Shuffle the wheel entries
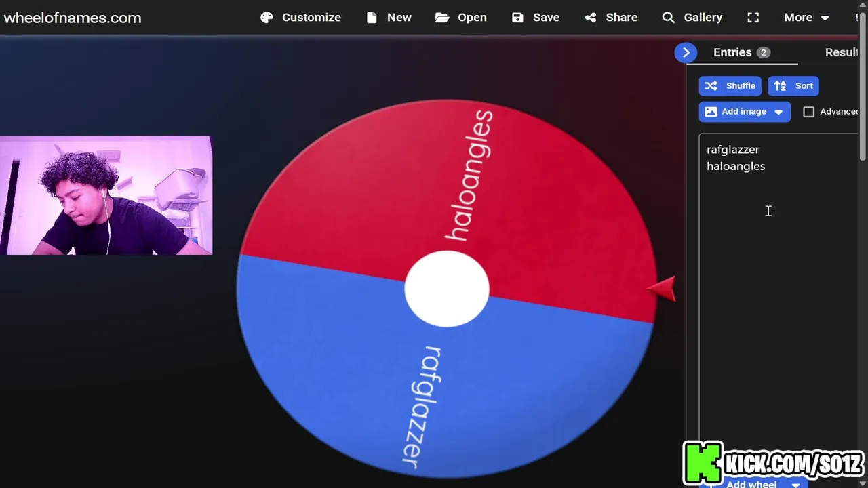 (x=730, y=86)
